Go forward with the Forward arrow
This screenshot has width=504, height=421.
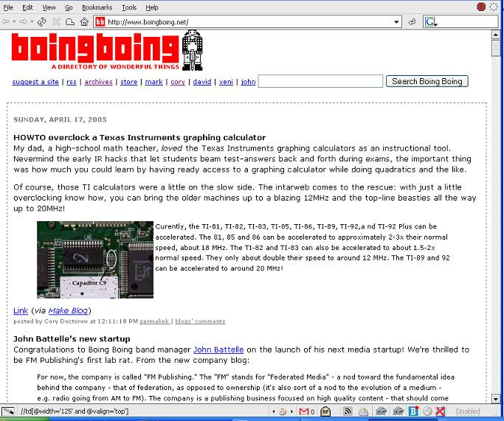[x=23, y=22]
